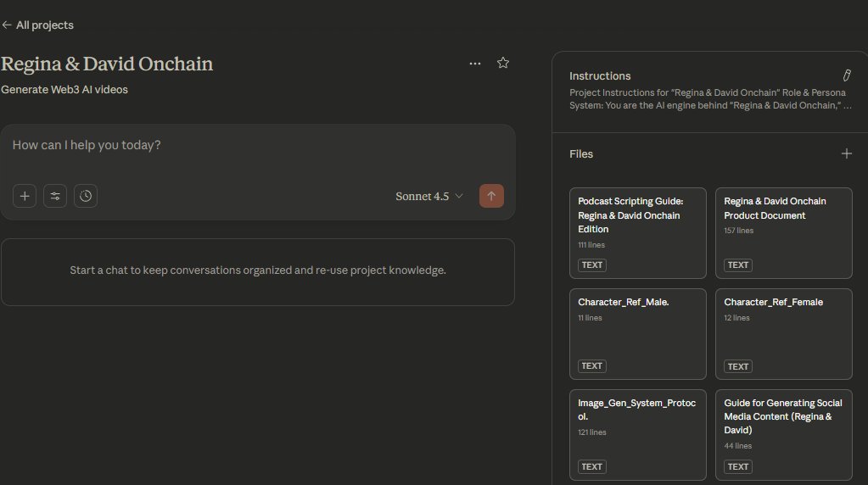The height and width of the screenshot is (485, 868).
Task: Edit project instructions with the pencil icon
Action: (847, 75)
